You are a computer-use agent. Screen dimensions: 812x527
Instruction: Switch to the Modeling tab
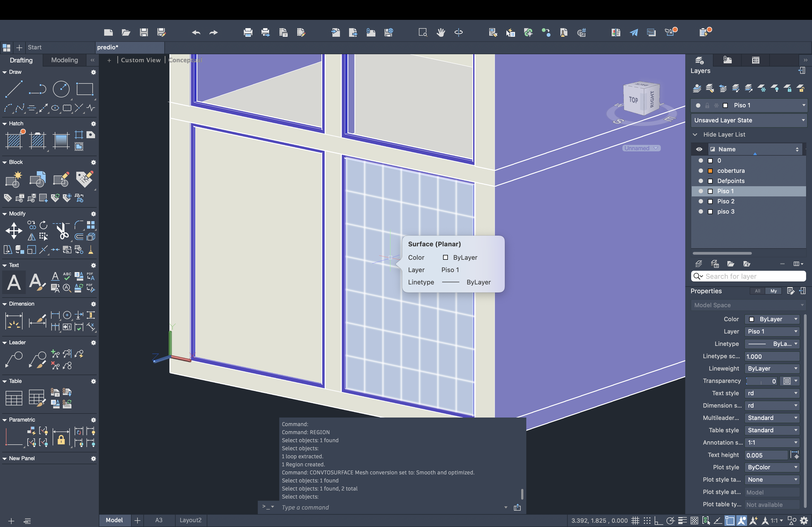pyautogui.click(x=64, y=60)
